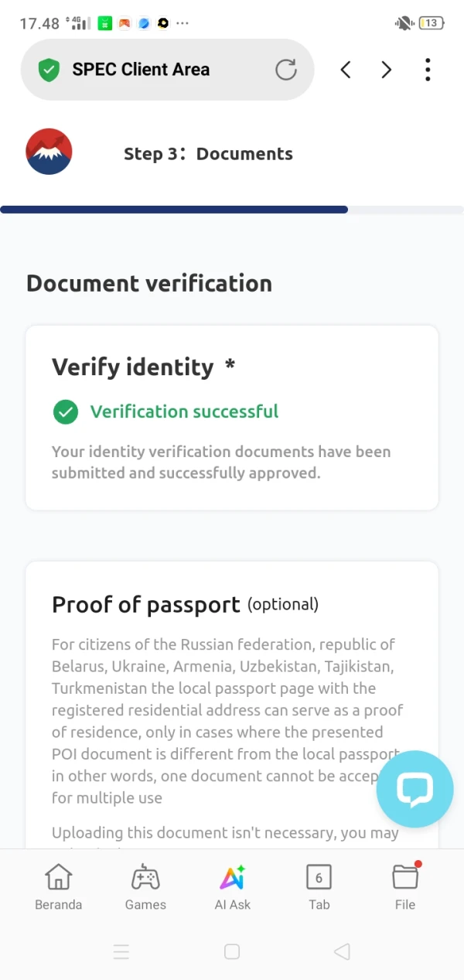Open the browser three-dot menu

428,70
